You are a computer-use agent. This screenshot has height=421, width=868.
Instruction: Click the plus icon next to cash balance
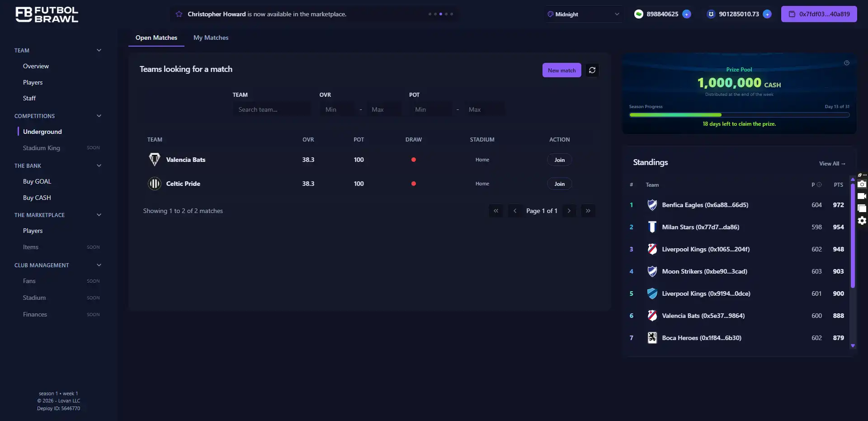687,14
